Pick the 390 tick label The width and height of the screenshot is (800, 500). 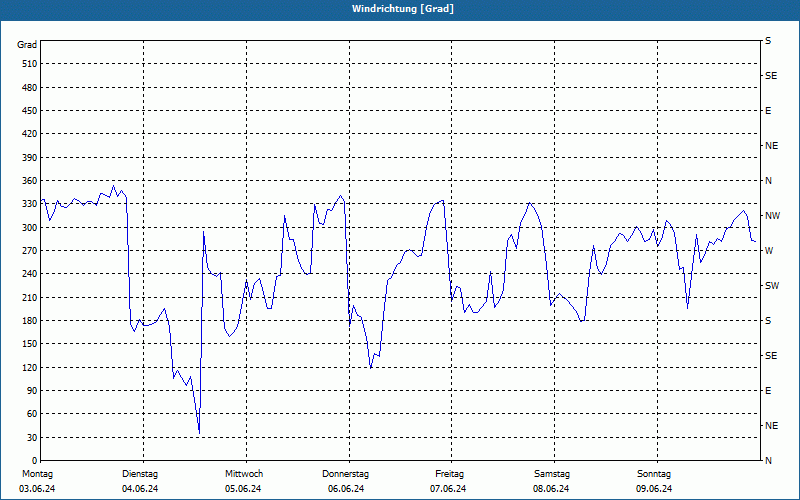click(x=30, y=158)
